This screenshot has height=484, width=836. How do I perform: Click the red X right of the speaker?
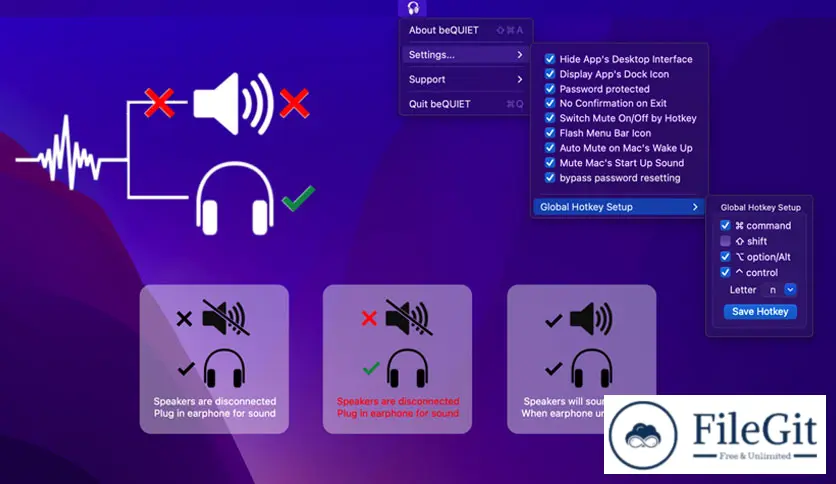294,103
